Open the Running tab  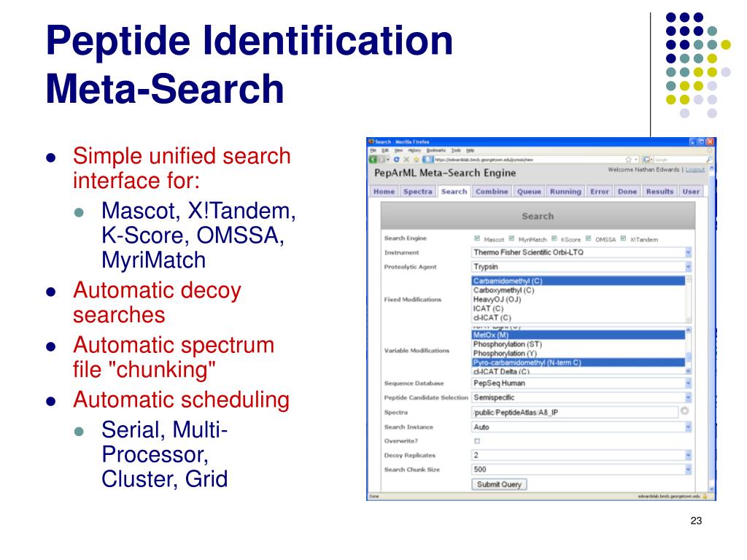pos(565,192)
